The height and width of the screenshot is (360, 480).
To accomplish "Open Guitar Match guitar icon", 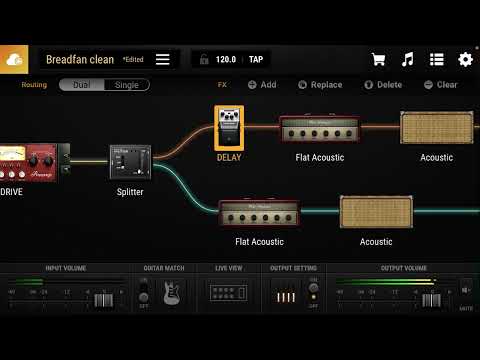I will (172, 293).
